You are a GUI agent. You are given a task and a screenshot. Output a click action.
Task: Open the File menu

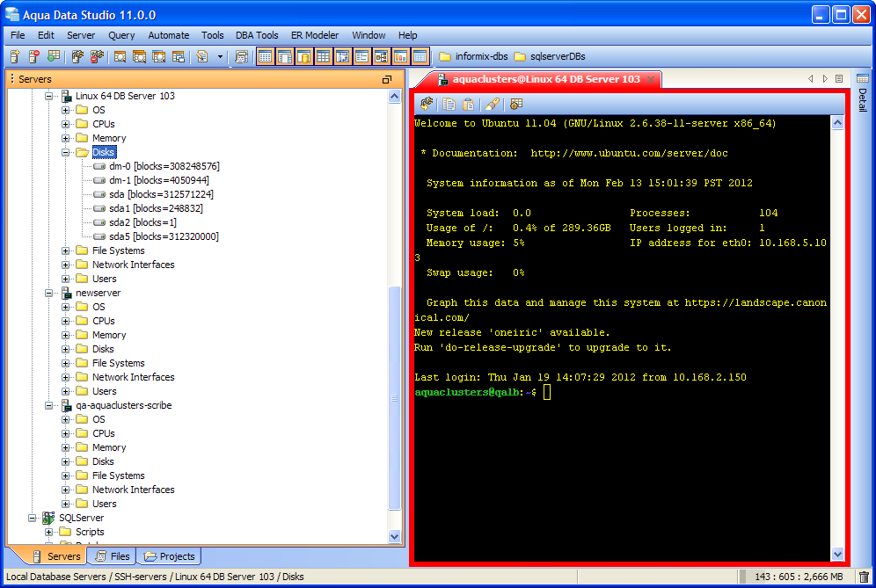click(18, 35)
